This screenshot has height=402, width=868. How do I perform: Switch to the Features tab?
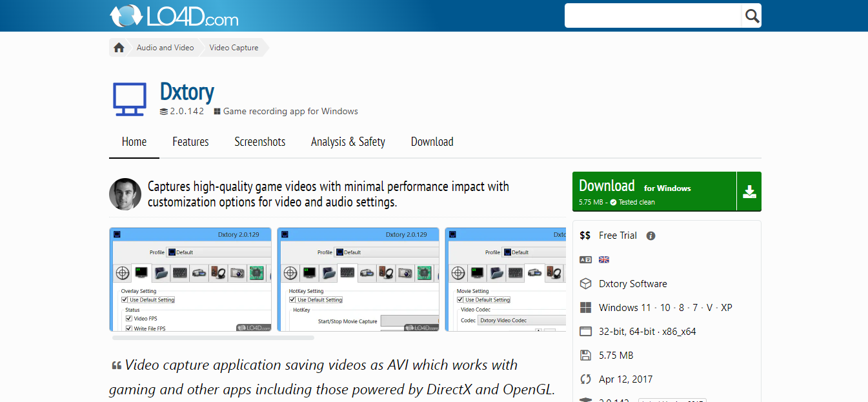click(x=190, y=141)
